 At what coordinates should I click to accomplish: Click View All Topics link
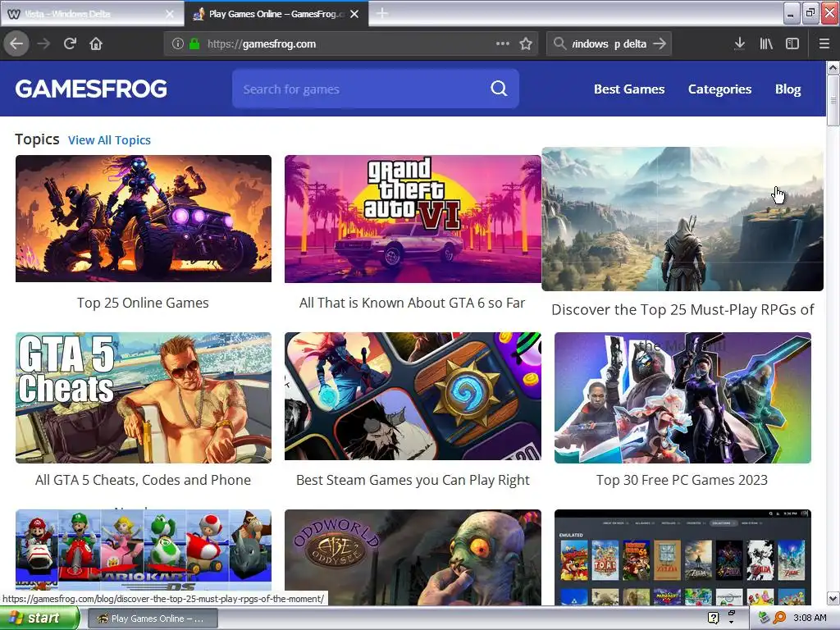point(109,140)
